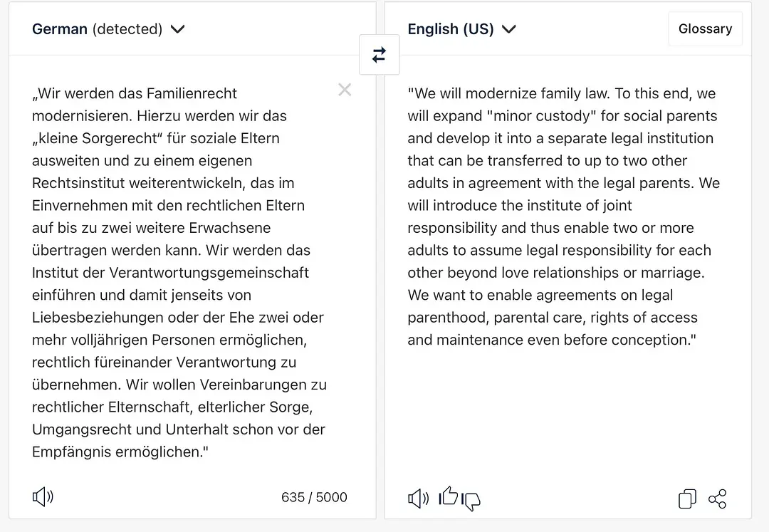Screen dimensions: 769x532
Task: Open the German (detected) source language dropdown
Action: [108, 29]
